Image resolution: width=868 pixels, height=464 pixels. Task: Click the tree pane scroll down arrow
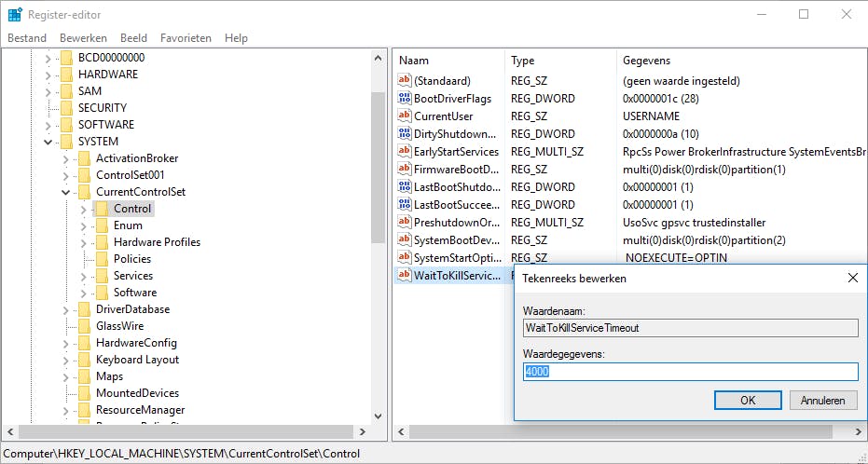(x=379, y=416)
